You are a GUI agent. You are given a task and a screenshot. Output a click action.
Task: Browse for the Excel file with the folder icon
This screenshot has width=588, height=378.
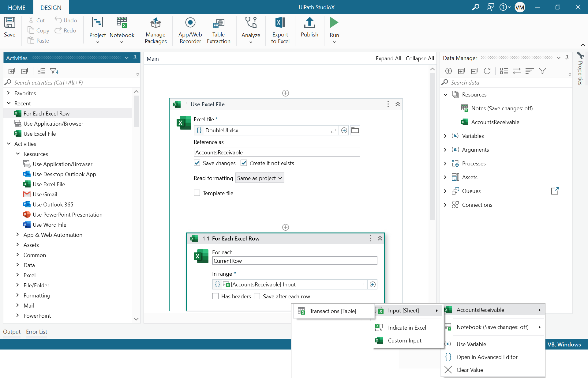click(355, 130)
